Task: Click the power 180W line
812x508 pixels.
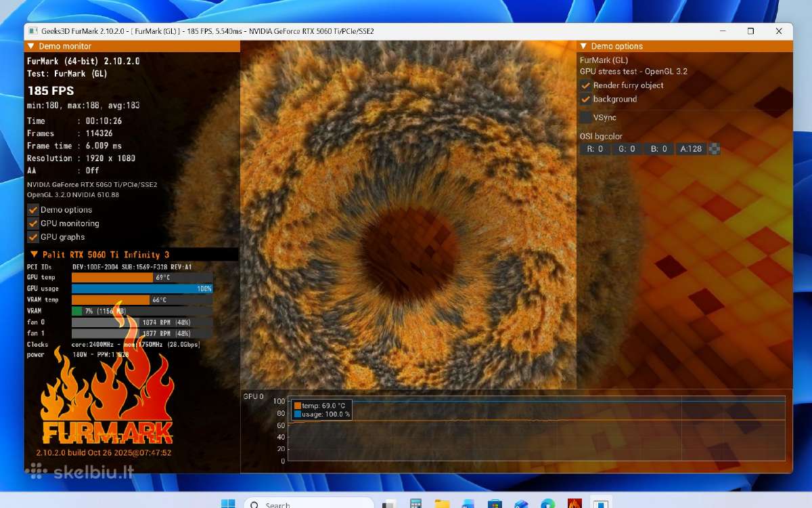Action: click(x=78, y=354)
